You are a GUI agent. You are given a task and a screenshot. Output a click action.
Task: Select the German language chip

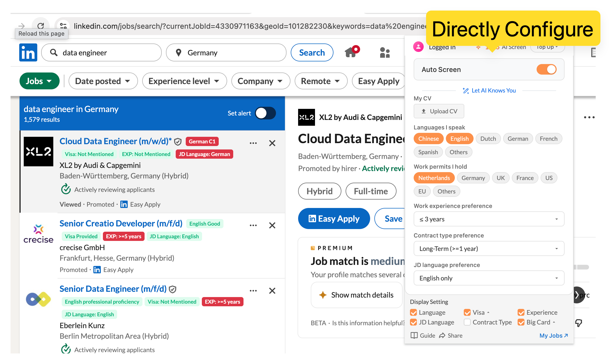(518, 139)
